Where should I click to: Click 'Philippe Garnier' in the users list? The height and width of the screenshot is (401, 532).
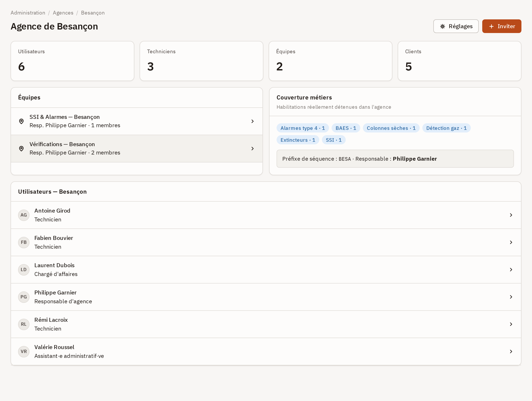tap(55, 292)
